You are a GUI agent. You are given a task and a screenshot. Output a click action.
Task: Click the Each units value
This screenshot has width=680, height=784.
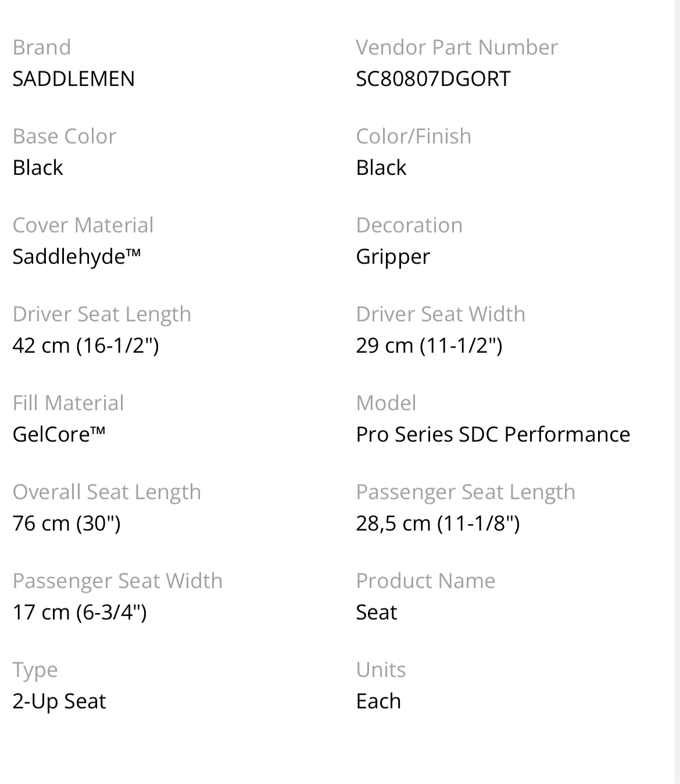tap(378, 701)
